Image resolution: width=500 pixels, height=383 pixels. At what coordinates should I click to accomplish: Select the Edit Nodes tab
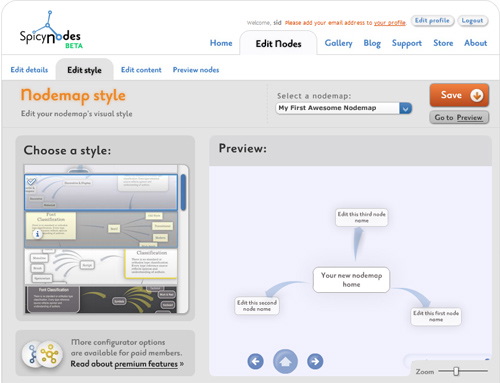278,44
